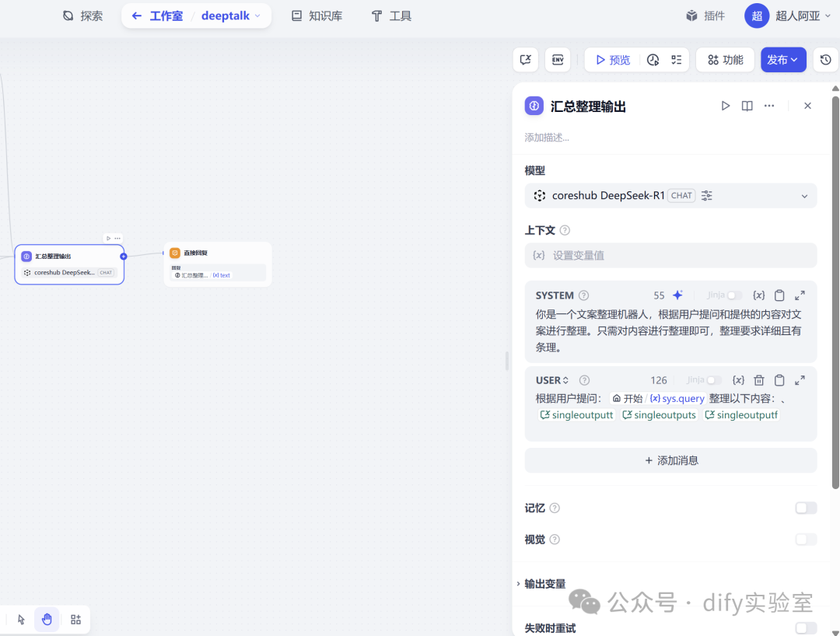The height and width of the screenshot is (636, 840).
Task: Open the node help book icon
Action: tap(747, 106)
